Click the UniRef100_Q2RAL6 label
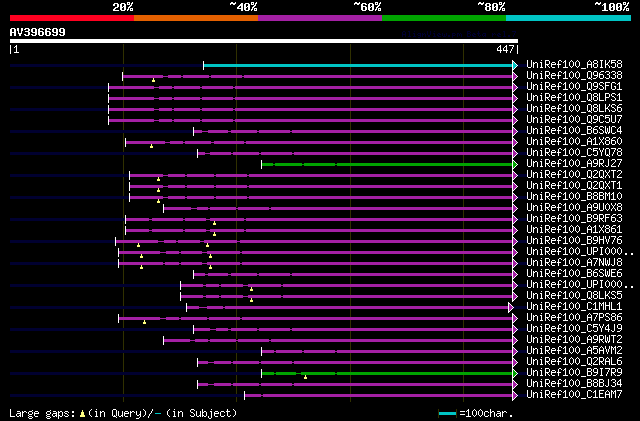This screenshot has width=640, height=421. 574,362
